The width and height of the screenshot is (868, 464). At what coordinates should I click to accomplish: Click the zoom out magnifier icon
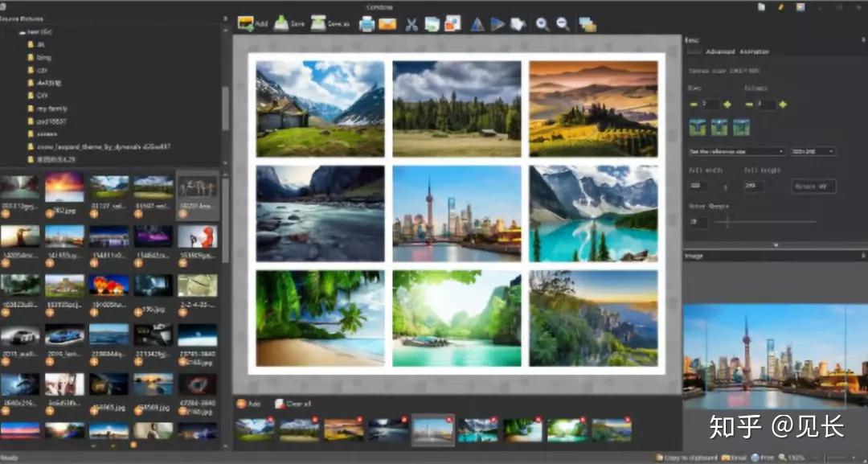[x=563, y=24]
